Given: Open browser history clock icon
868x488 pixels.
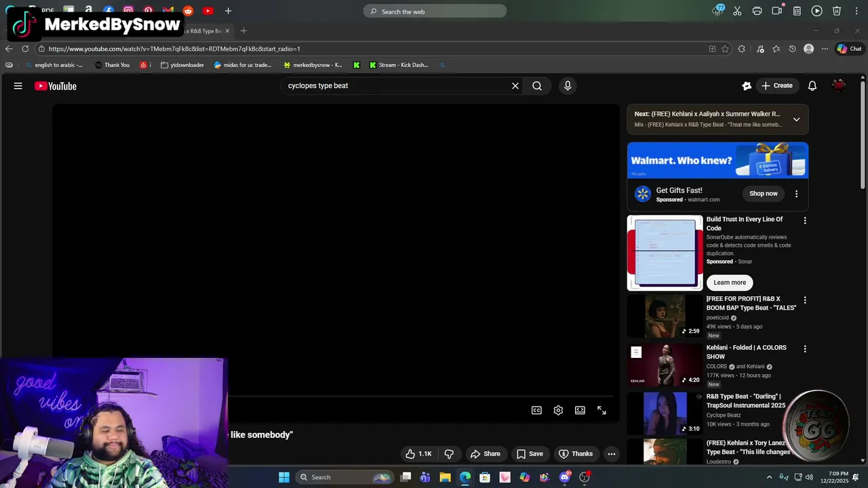Looking at the screenshot, I should [792, 49].
